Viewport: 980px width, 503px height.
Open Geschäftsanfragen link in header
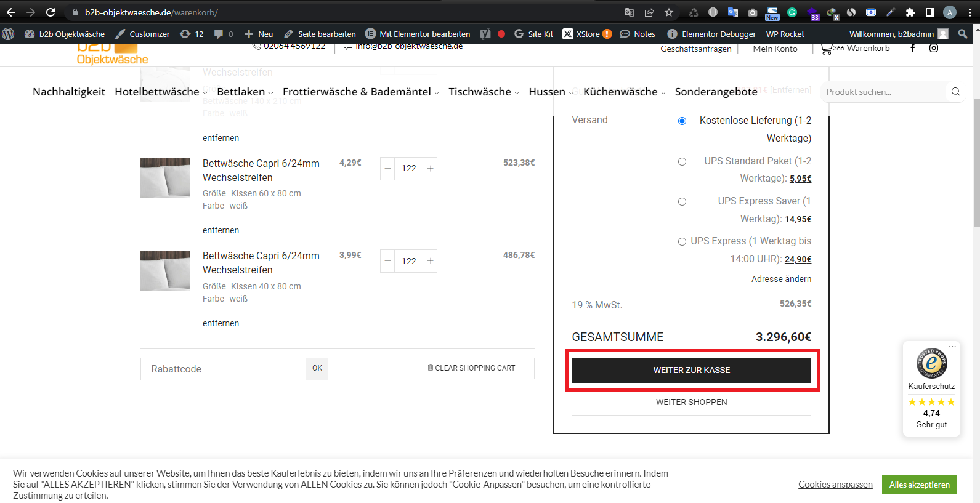tap(696, 49)
